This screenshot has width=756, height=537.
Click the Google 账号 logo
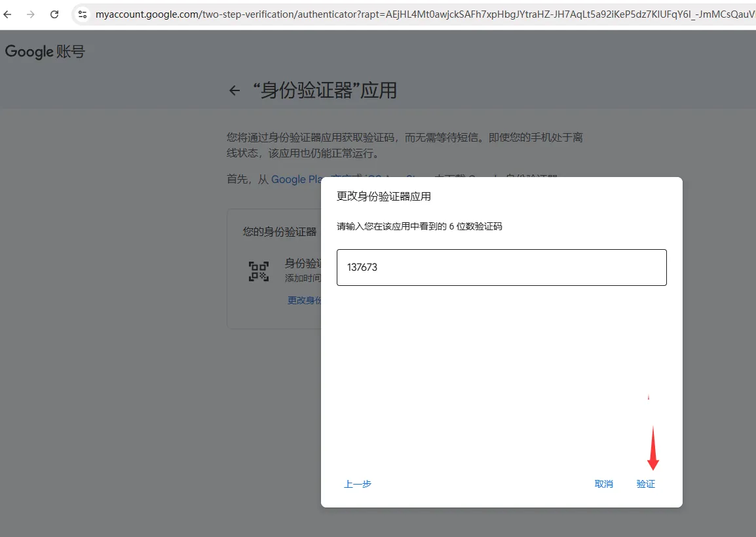tap(45, 52)
